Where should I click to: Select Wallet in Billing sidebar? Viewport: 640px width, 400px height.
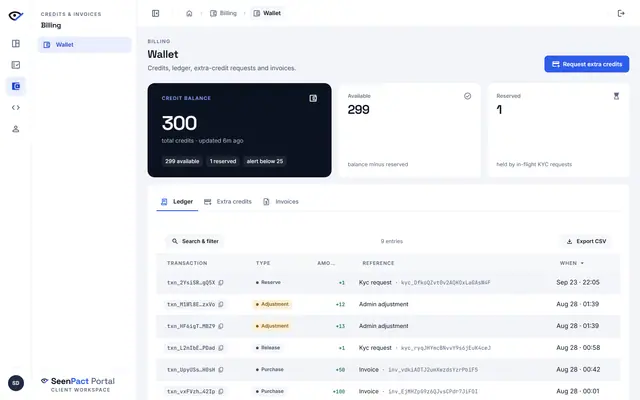(84, 45)
